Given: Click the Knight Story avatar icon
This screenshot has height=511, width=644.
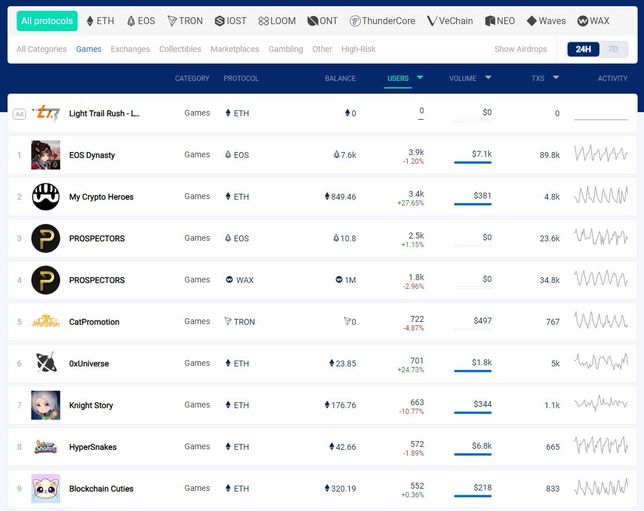Looking at the screenshot, I should point(46,405).
